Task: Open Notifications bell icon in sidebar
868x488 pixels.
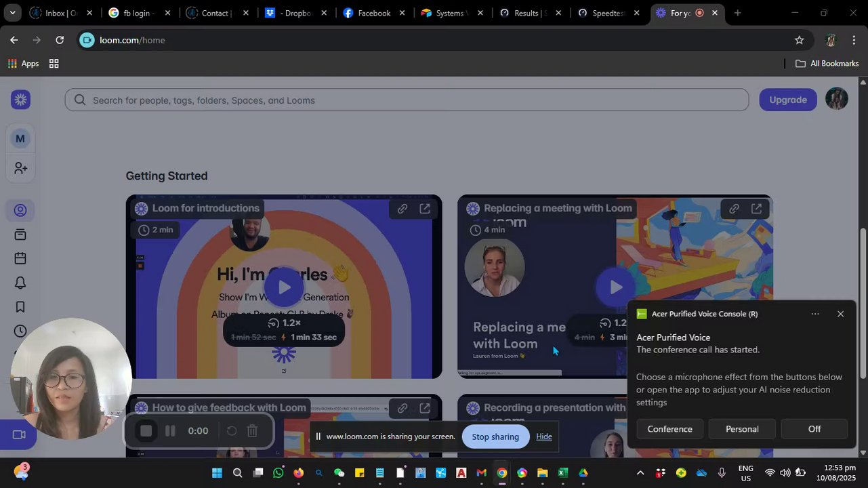Action: pos(20,283)
